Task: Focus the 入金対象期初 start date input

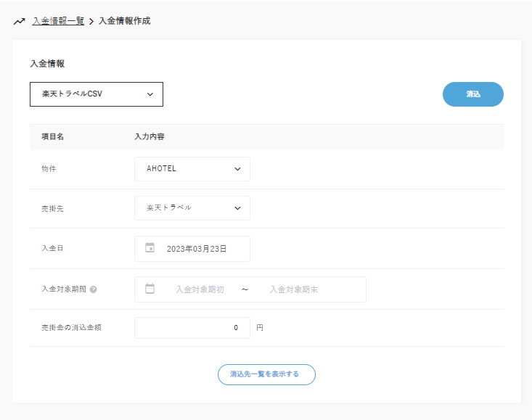Action: pos(200,289)
